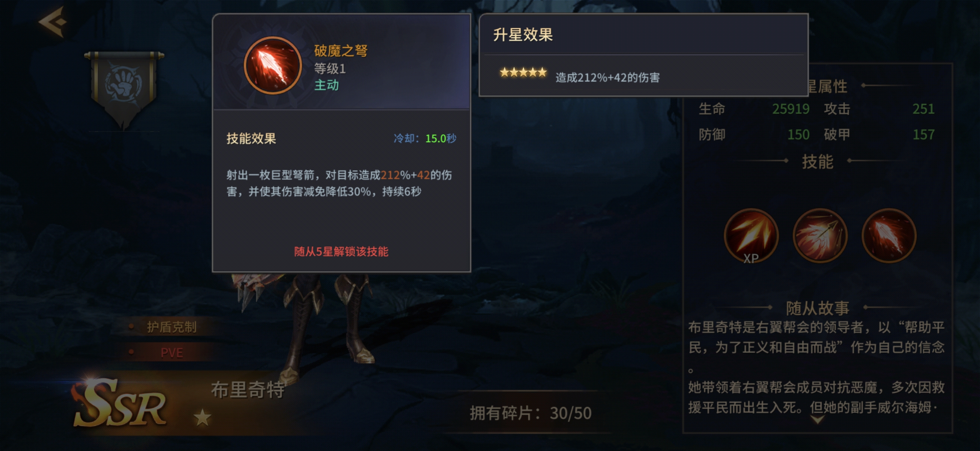Tap the 随从故事 section heading
The height and width of the screenshot is (451, 980).
tap(818, 307)
